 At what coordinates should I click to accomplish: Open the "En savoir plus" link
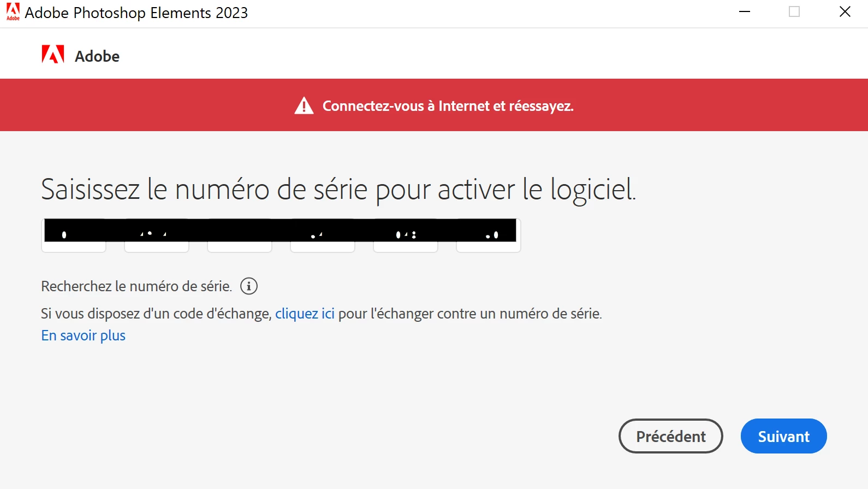coord(84,335)
